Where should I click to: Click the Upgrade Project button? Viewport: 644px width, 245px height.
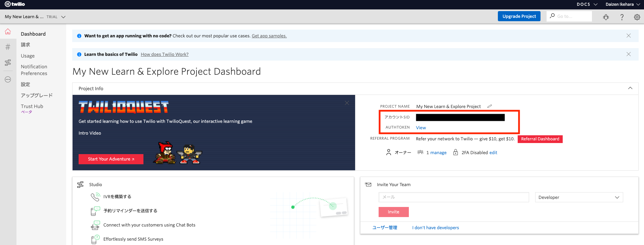[519, 16]
